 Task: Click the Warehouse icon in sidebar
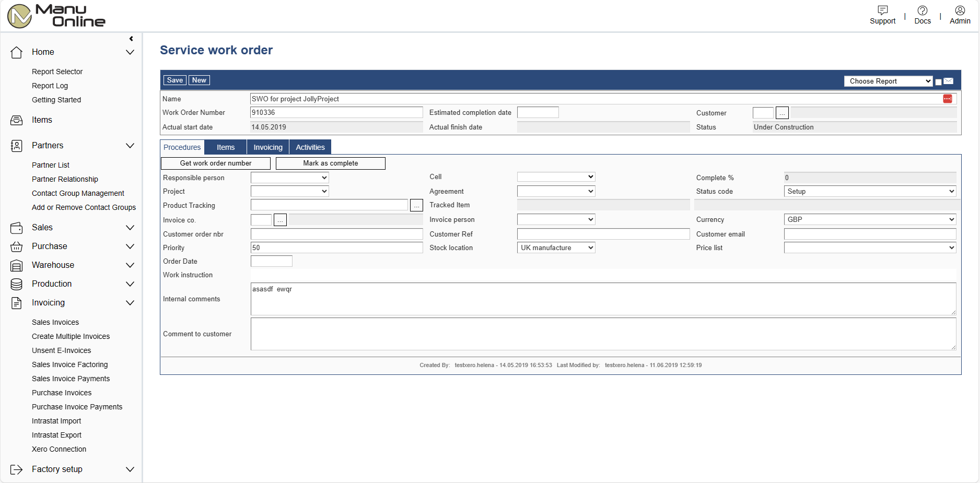click(x=17, y=265)
